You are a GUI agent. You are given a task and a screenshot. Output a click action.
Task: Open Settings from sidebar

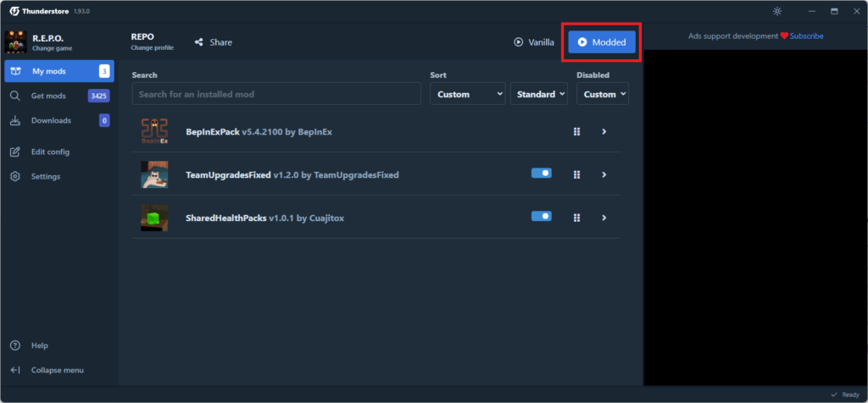coord(59,176)
